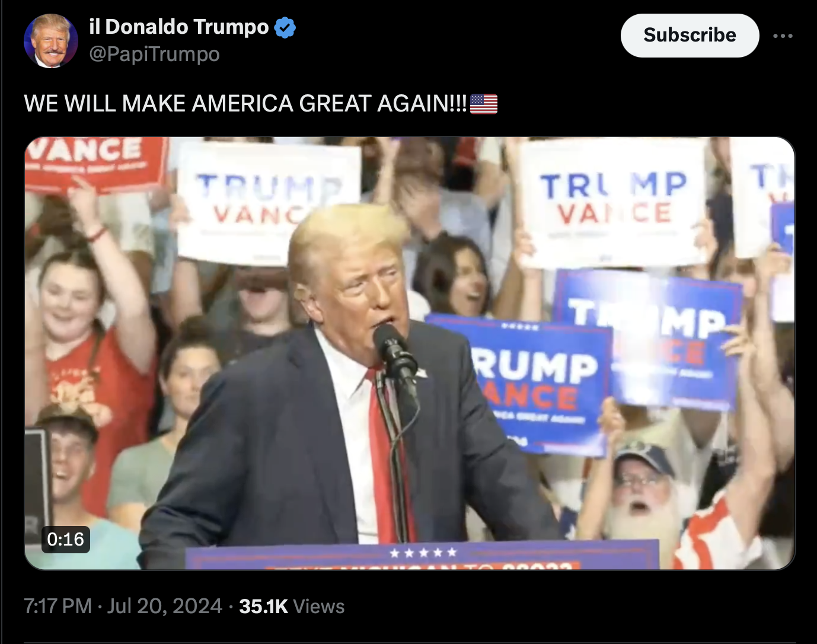Image resolution: width=817 pixels, height=644 pixels.
Task: Visit the @PapiTrumpo handle link
Action: pyautogui.click(x=154, y=55)
